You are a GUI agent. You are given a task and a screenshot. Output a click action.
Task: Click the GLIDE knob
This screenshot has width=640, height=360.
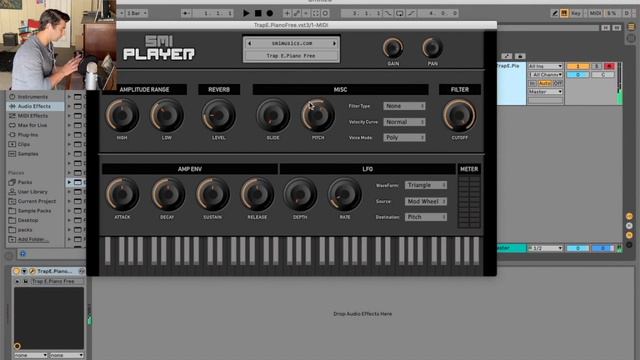(x=273, y=116)
